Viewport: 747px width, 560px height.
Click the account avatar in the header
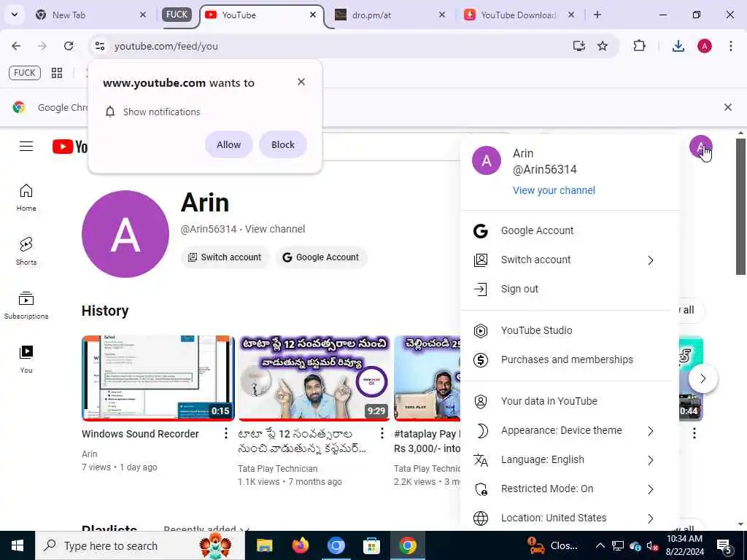[x=700, y=146]
